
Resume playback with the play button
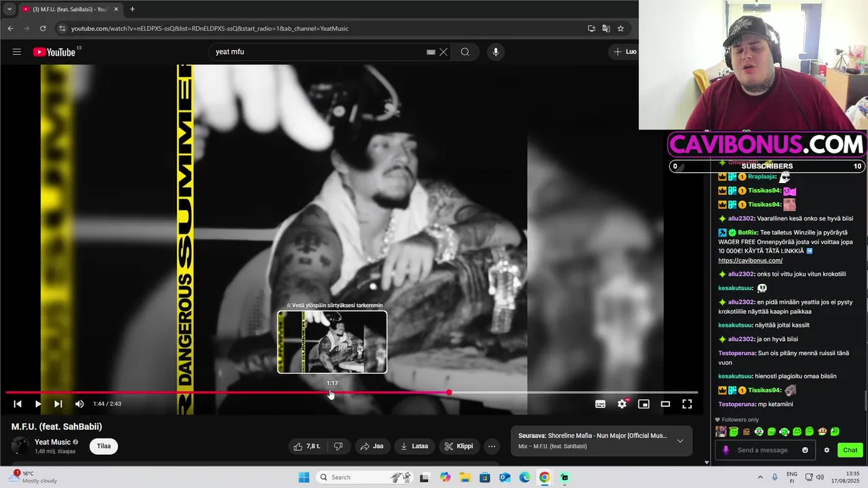pos(38,404)
